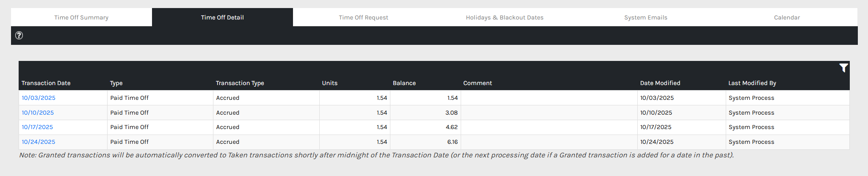The height and width of the screenshot is (176, 868).
Task: Open the table filter funnel icon
Action: click(843, 68)
